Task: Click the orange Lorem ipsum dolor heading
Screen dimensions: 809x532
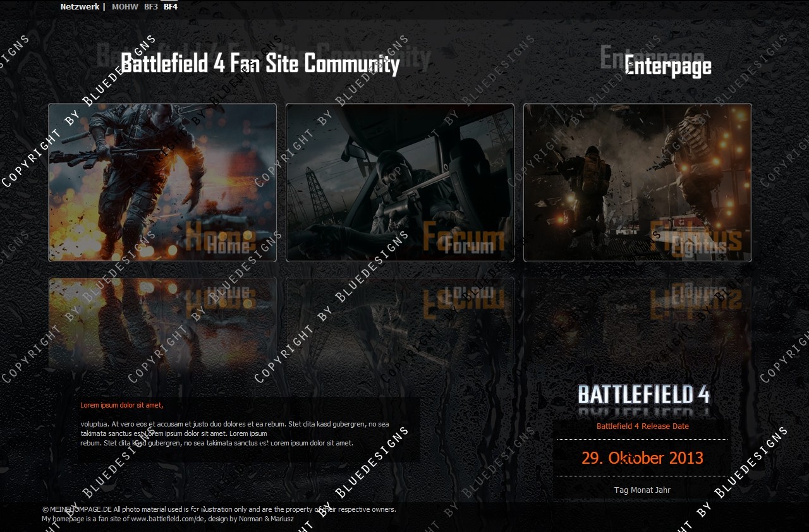Action: pyautogui.click(x=122, y=405)
